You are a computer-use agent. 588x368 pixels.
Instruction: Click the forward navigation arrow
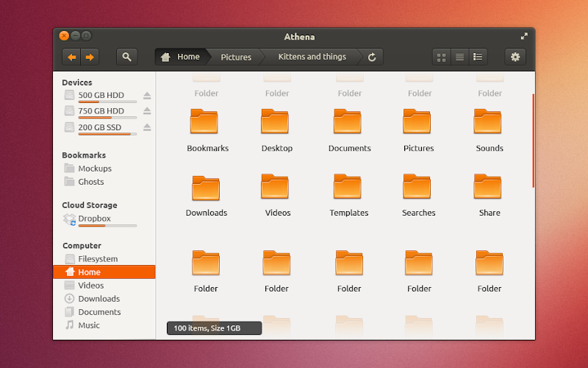coord(90,57)
